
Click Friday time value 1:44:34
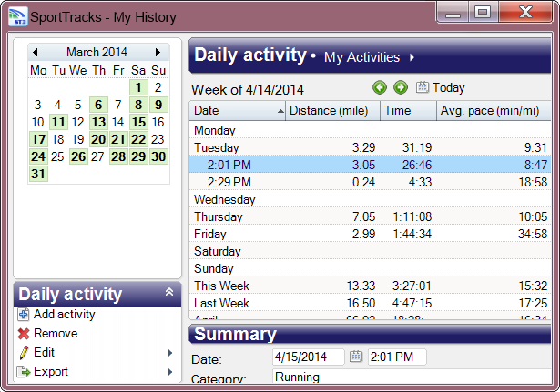click(412, 234)
